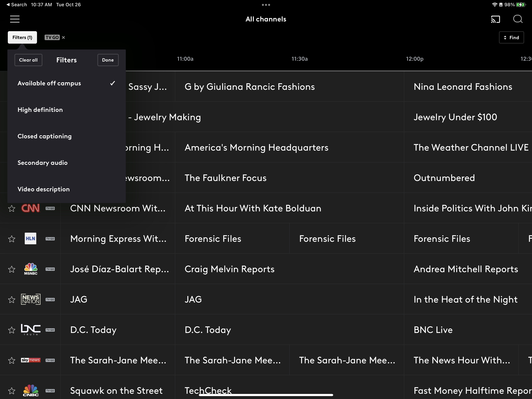Viewport: 532px width, 399px height.
Task: Favorite the CNBC channel star
Action: (x=11, y=391)
